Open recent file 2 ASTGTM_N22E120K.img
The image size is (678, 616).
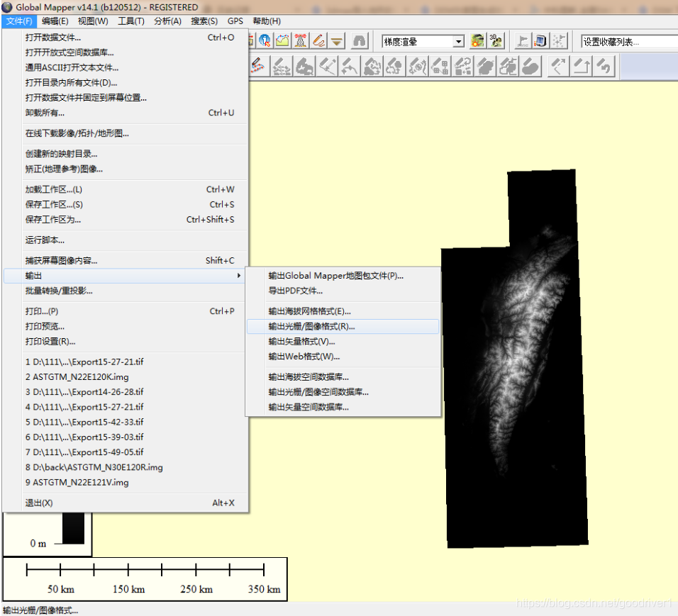point(126,377)
